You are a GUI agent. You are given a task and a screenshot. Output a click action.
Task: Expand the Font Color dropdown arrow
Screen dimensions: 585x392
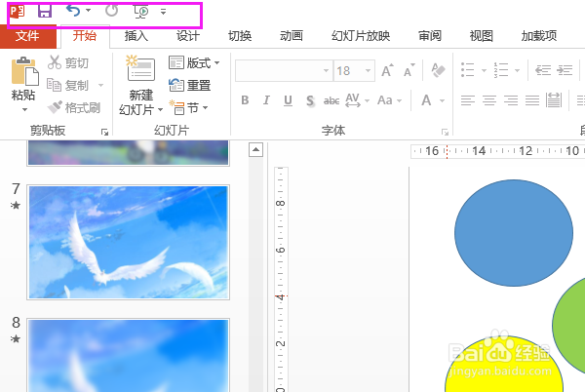[442, 100]
